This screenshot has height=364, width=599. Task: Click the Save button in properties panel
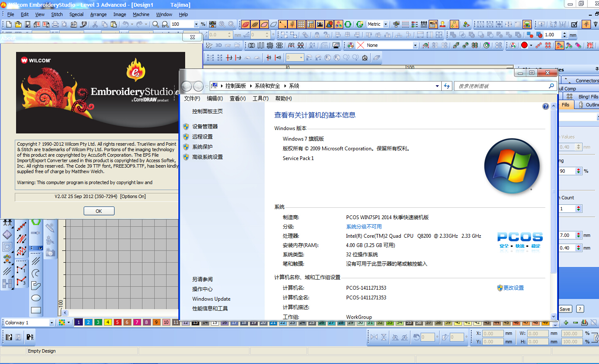[565, 309]
